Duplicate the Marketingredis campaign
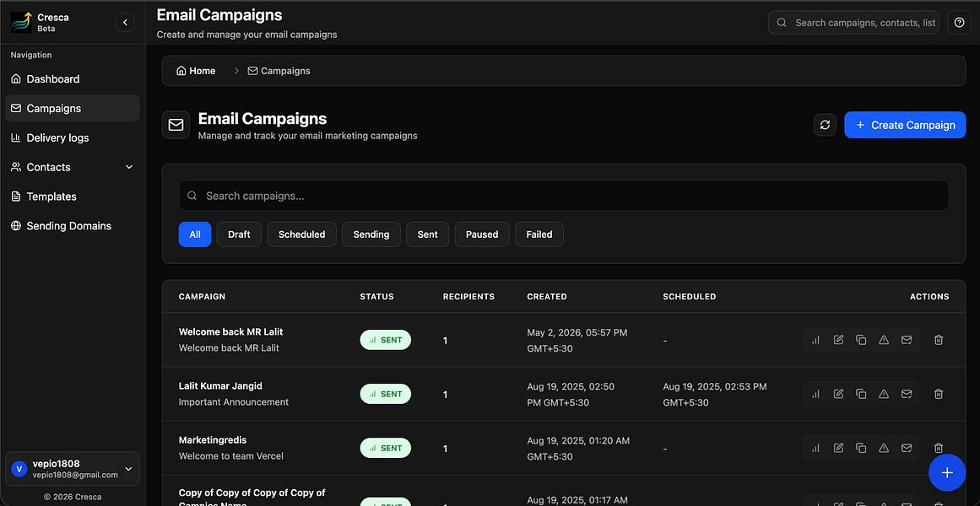 click(861, 448)
